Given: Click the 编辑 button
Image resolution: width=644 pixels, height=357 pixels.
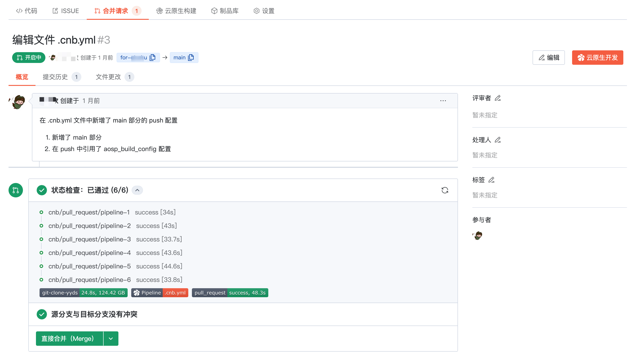Looking at the screenshot, I should 548,58.
